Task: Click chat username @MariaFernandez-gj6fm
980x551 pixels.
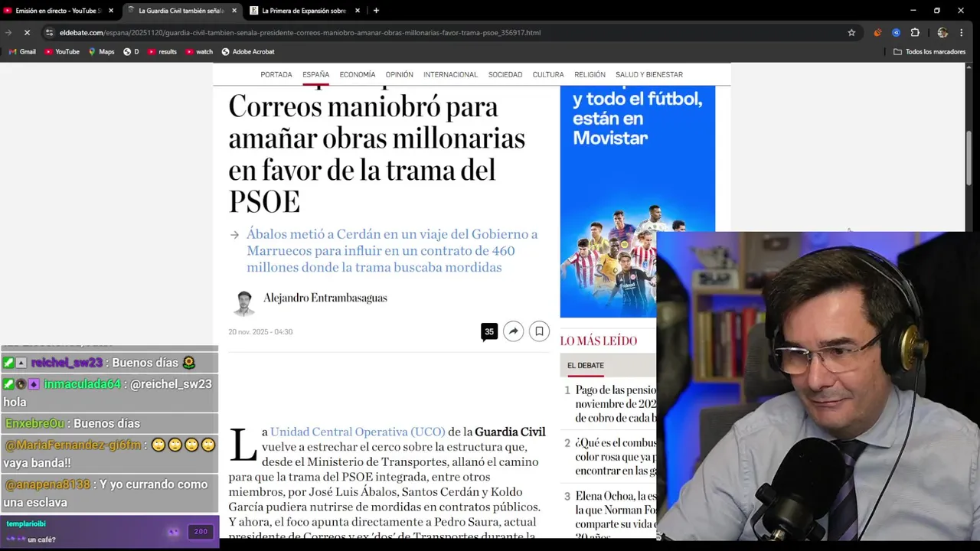Action: pos(73,445)
